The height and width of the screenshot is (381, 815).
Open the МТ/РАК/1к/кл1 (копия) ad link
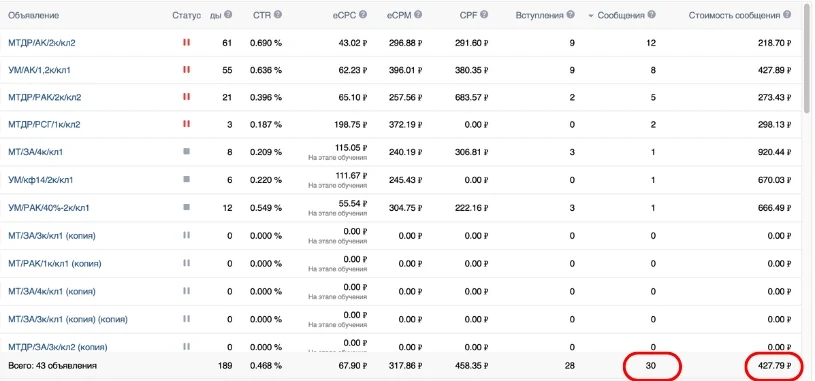pos(55,264)
